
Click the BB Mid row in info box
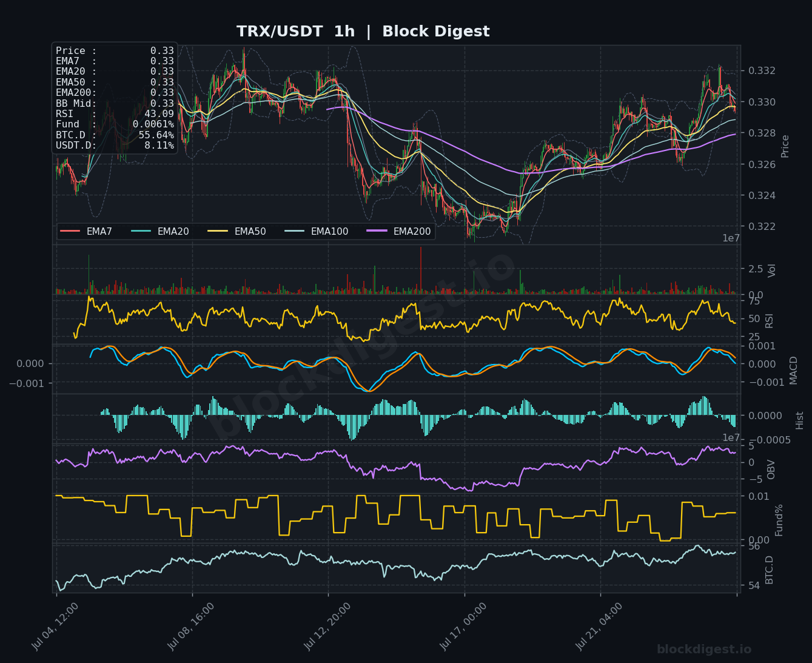click(x=115, y=103)
